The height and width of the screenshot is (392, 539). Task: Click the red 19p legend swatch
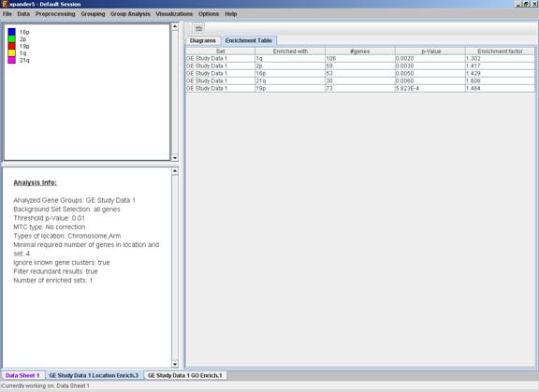point(11,46)
